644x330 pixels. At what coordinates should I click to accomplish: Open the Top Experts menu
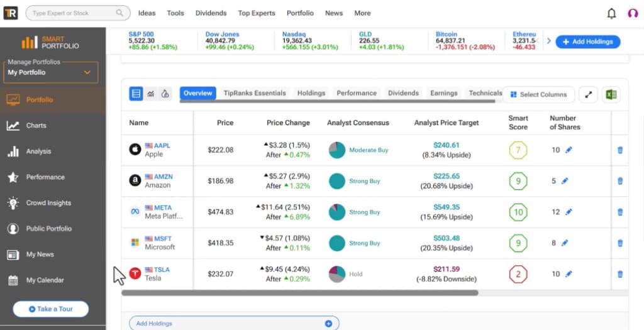coord(257,13)
